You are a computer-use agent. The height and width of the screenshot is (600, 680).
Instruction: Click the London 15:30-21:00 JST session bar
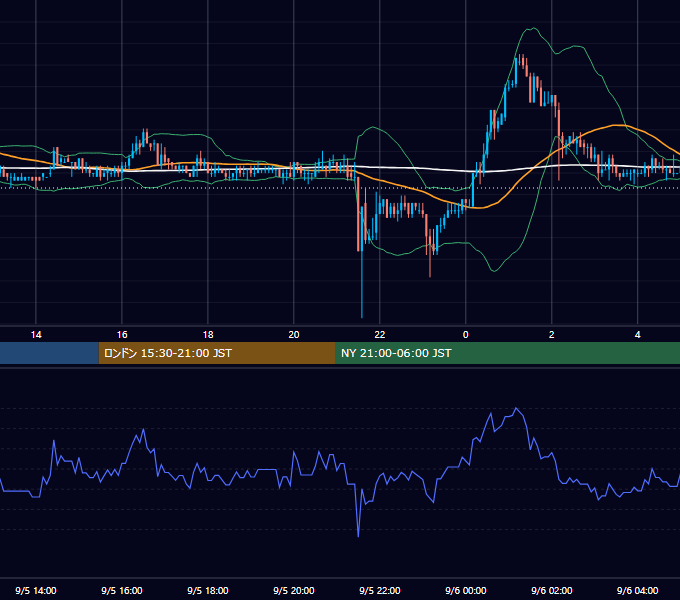click(x=217, y=353)
